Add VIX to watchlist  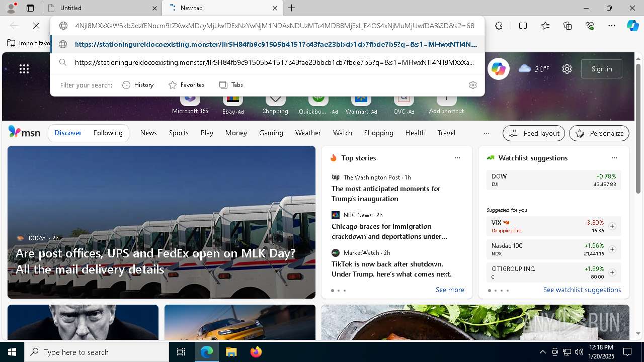(612, 226)
